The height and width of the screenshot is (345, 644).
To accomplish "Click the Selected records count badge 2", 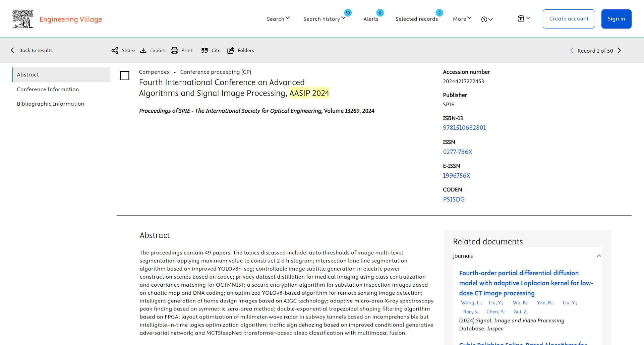I will click(440, 13).
